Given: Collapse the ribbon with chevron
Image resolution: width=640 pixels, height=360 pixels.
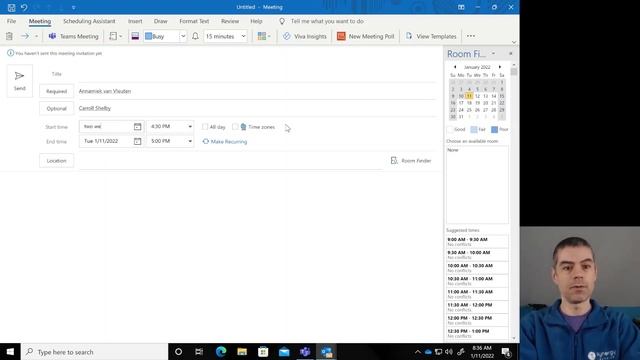Looking at the screenshot, I should 514,42.
